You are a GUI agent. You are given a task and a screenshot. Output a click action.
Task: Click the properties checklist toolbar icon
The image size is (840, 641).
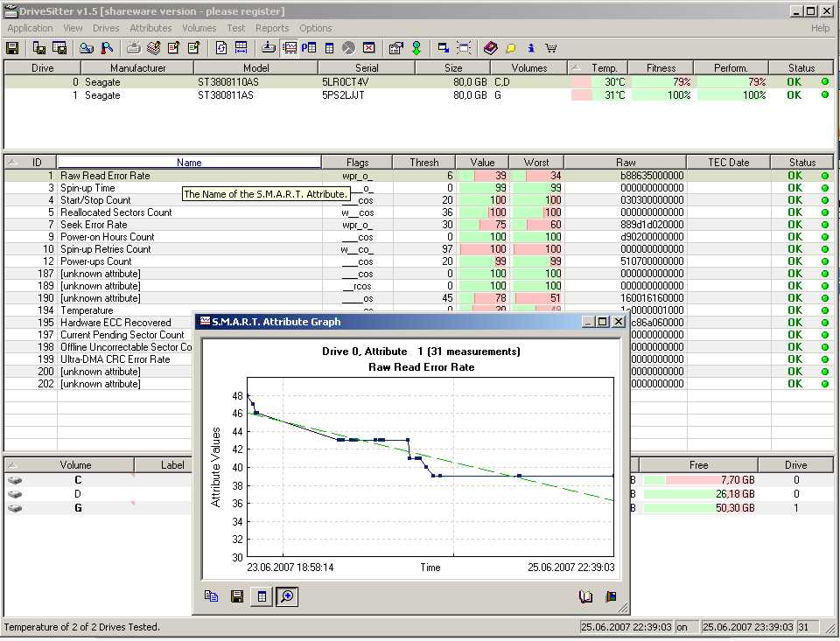click(395, 48)
